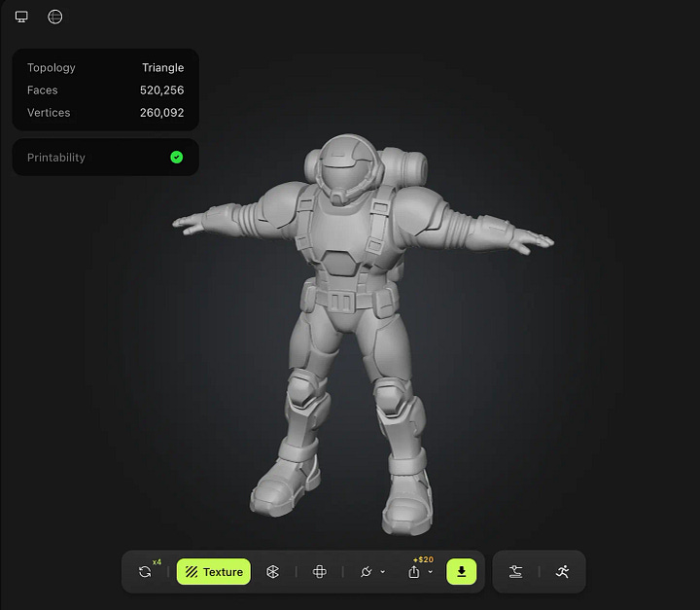Click the regenerate x4 arrows icon

click(145, 571)
